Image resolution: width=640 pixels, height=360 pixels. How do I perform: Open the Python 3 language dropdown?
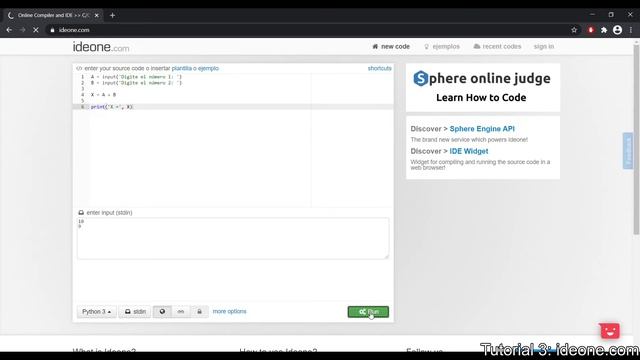(x=97, y=311)
